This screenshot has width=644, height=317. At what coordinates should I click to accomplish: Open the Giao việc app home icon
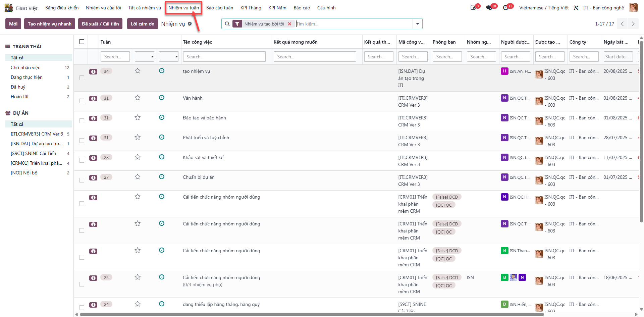click(x=9, y=8)
